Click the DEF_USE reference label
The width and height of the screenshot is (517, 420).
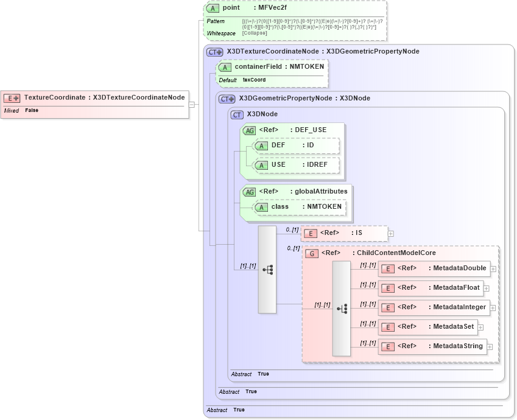[x=311, y=130]
